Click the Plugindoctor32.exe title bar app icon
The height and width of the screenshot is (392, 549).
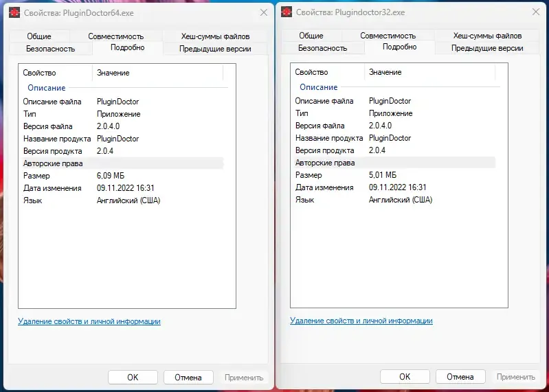coord(287,12)
